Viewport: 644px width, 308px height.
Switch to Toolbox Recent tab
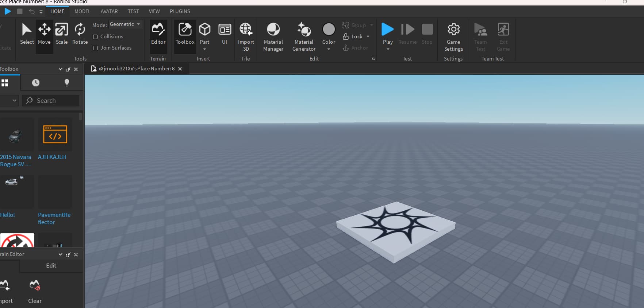coord(36,83)
